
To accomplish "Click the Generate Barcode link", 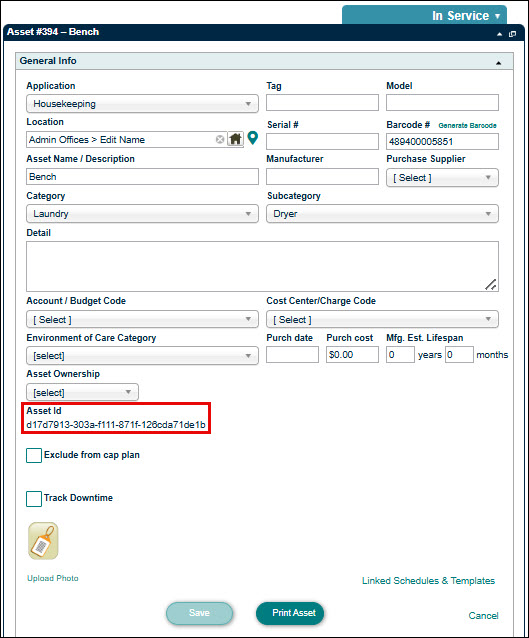I will pyautogui.click(x=467, y=125).
